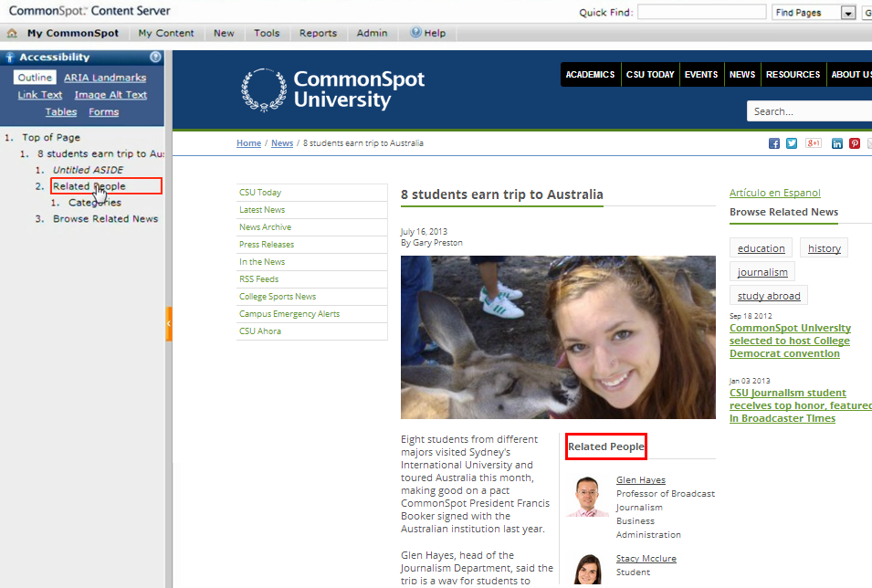
Task: Click the study abroad tag
Action: pyautogui.click(x=769, y=296)
